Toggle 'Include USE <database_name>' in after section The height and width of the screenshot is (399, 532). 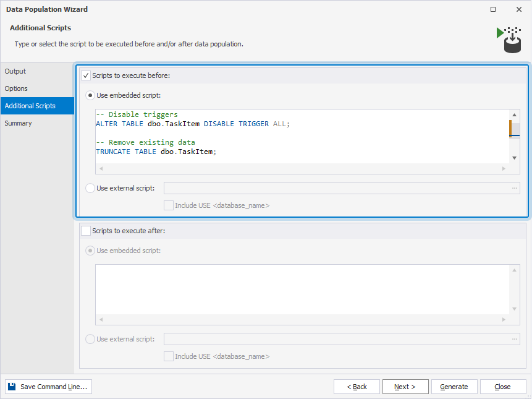(169, 356)
